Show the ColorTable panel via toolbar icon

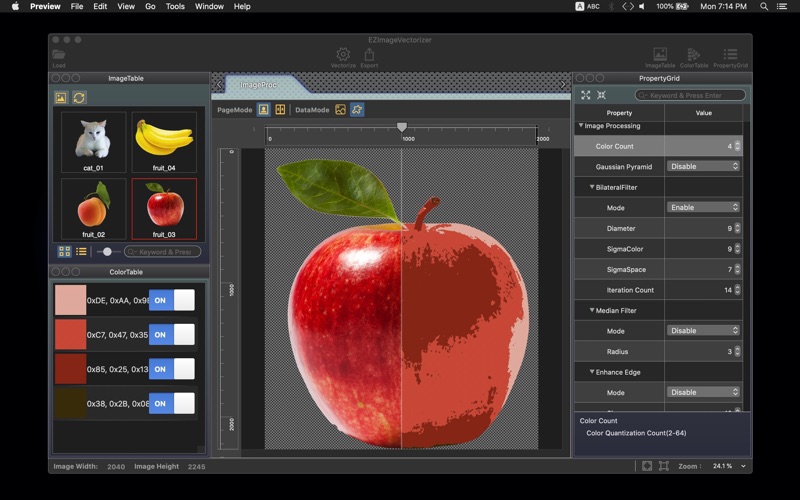click(694, 54)
